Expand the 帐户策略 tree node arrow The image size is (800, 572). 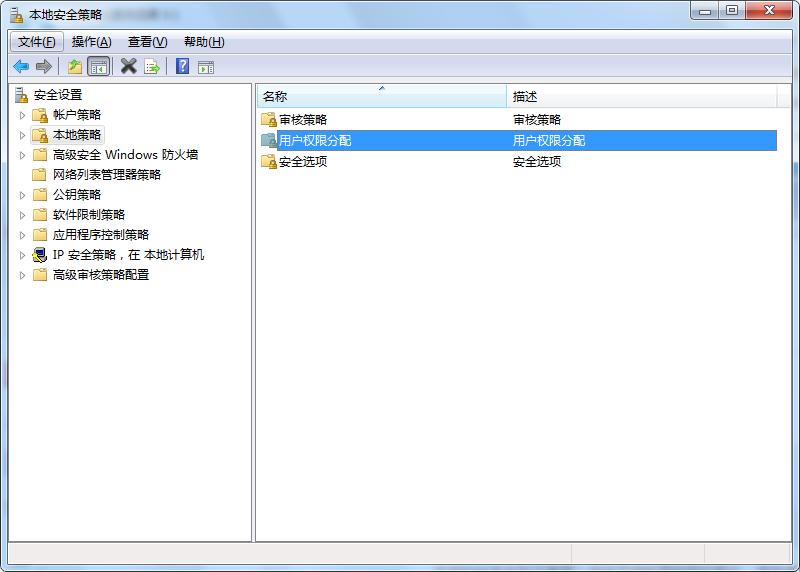coord(22,115)
